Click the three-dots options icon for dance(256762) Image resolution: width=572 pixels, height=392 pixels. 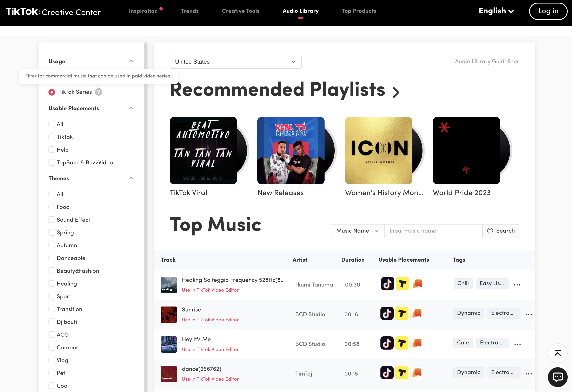pos(528,373)
